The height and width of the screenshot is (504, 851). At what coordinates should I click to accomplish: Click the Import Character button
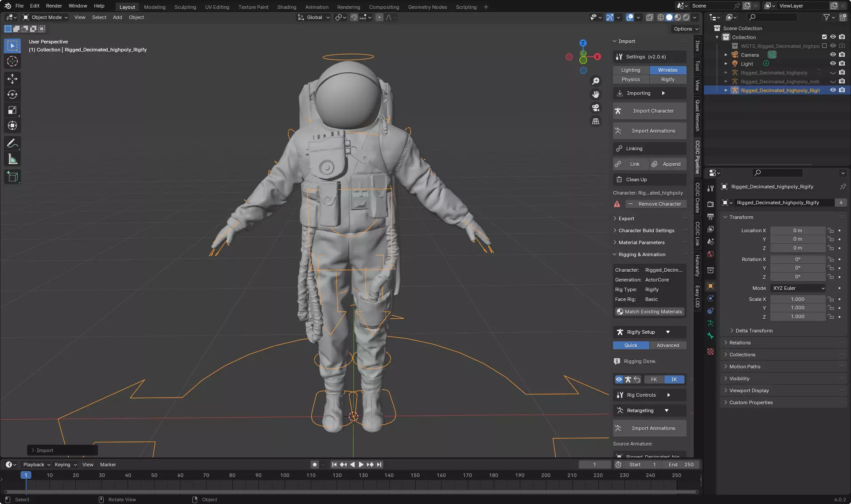point(650,111)
